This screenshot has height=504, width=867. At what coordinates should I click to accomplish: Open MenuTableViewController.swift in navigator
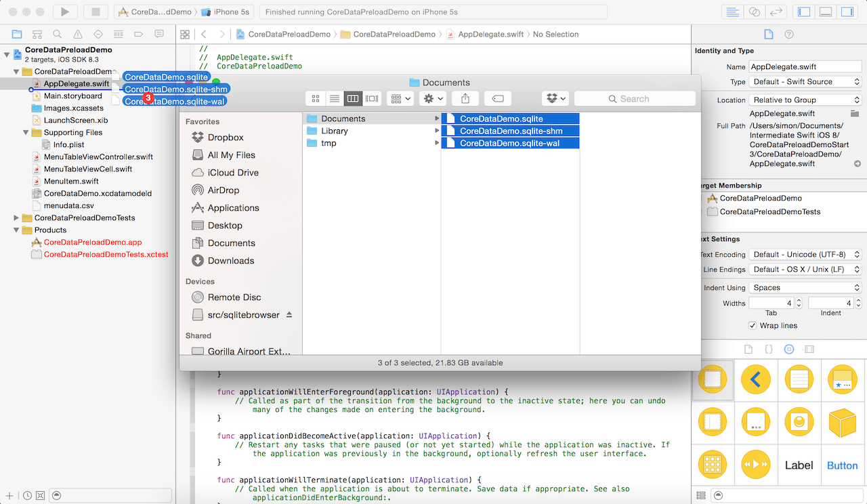pyautogui.click(x=98, y=157)
